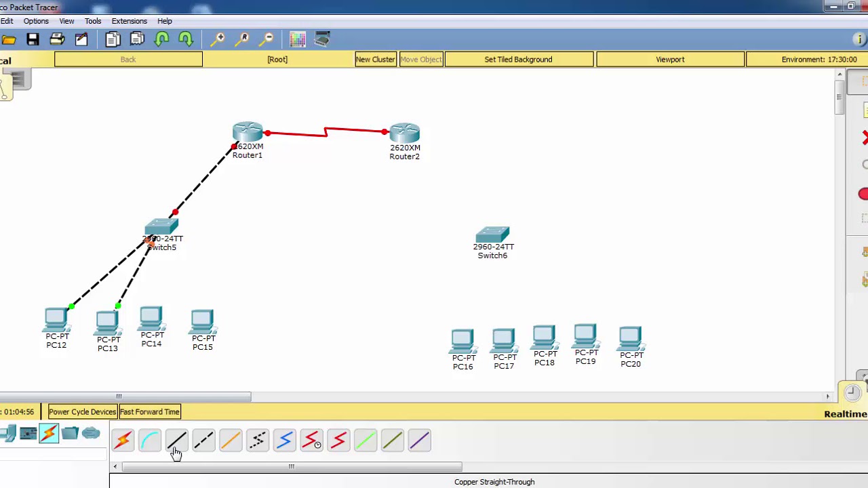
Task: Click PC12 computer icon
Action: click(x=56, y=320)
